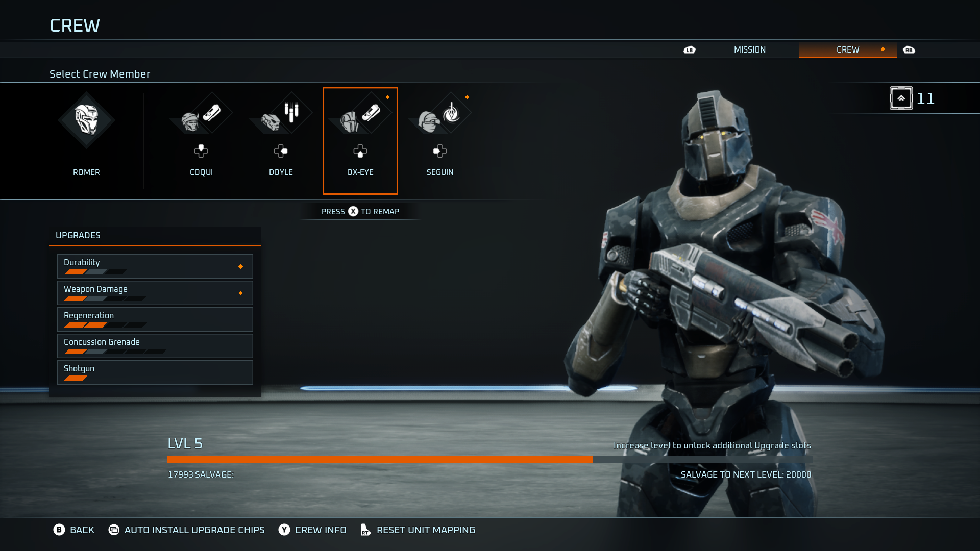Press BACK to return to previous screen

click(x=73, y=530)
